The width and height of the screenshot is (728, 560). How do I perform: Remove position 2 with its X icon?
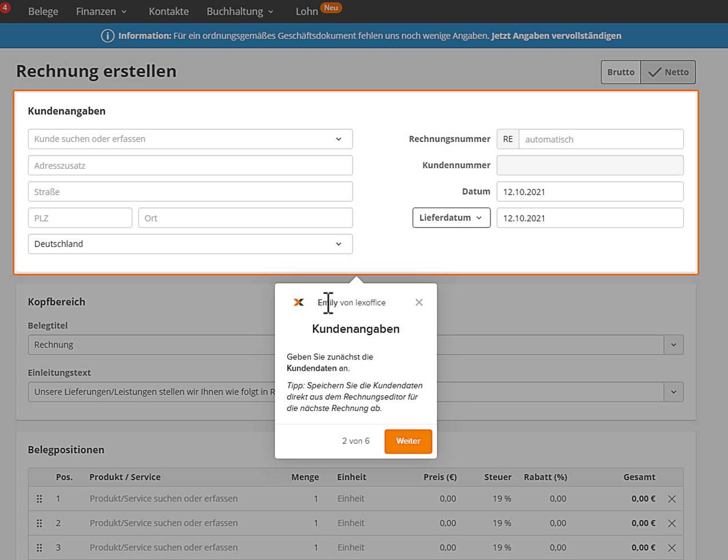672,523
